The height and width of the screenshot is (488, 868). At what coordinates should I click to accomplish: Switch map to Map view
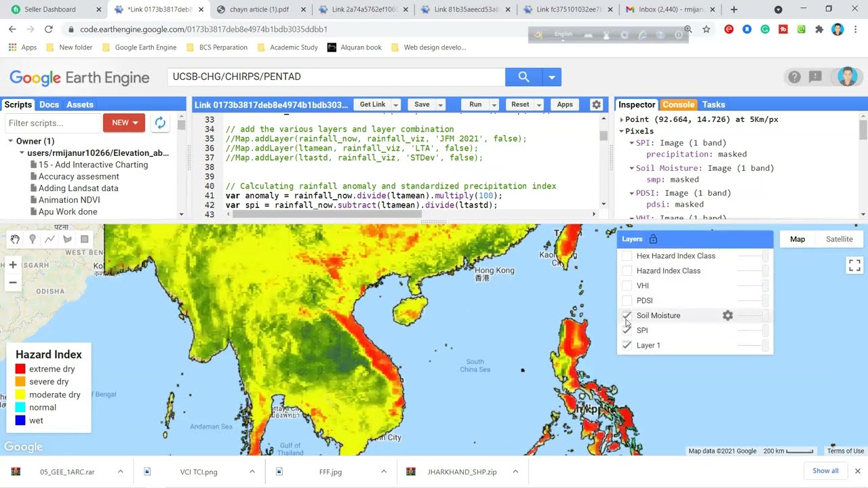(x=797, y=239)
